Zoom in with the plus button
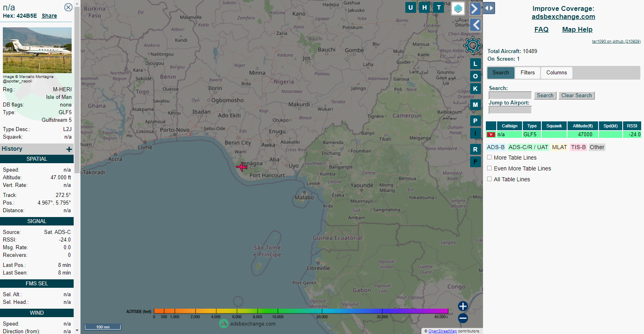 [463, 306]
